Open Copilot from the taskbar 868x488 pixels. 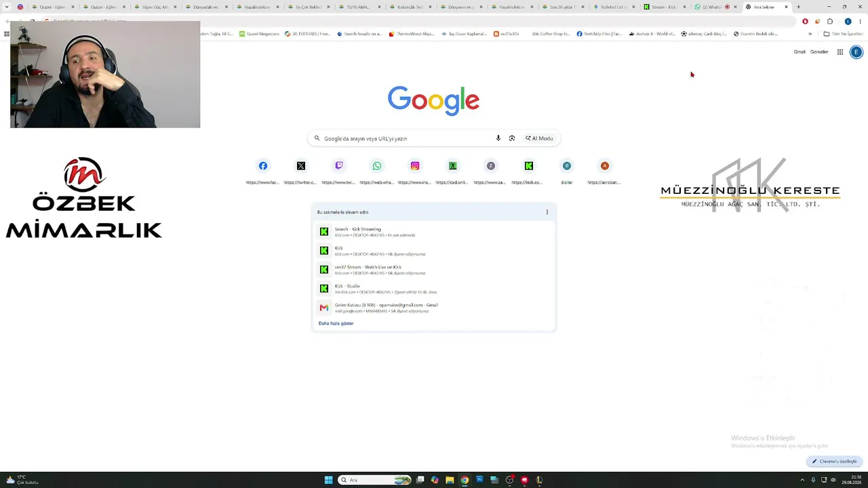tap(435, 480)
